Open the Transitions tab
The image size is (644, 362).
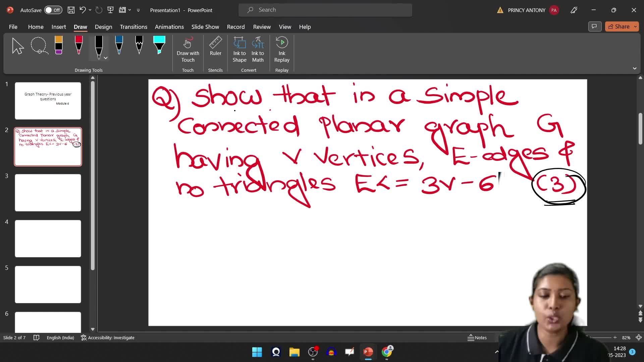click(x=133, y=27)
